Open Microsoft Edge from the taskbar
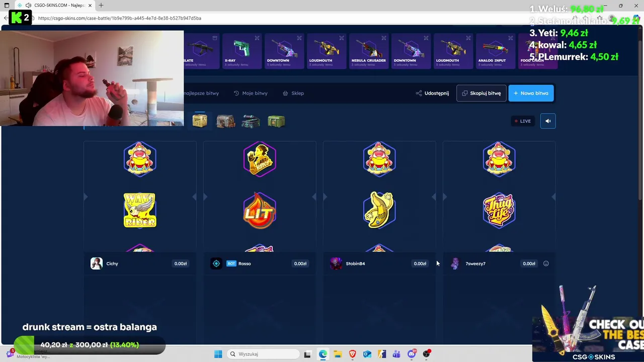 click(323, 354)
